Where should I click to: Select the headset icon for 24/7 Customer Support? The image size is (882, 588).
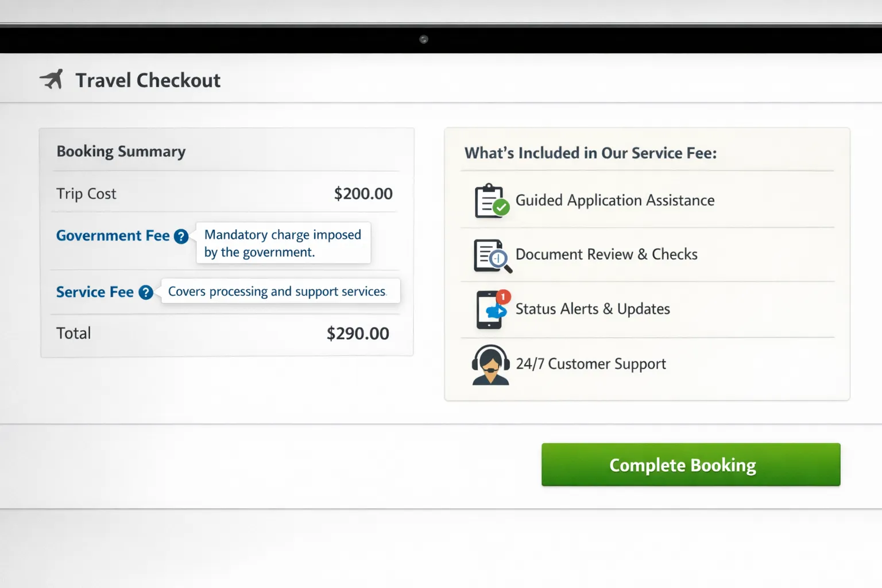click(x=490, y=363)
